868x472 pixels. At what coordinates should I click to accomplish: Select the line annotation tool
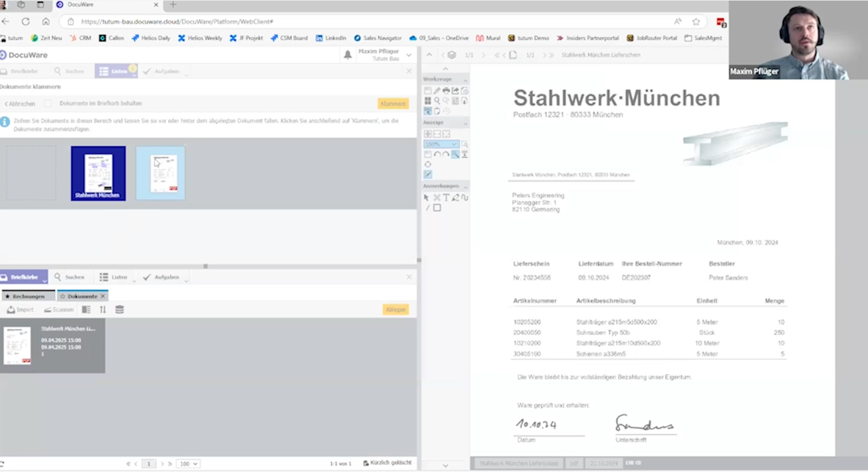pyautogui.click(x=427, y=208)
